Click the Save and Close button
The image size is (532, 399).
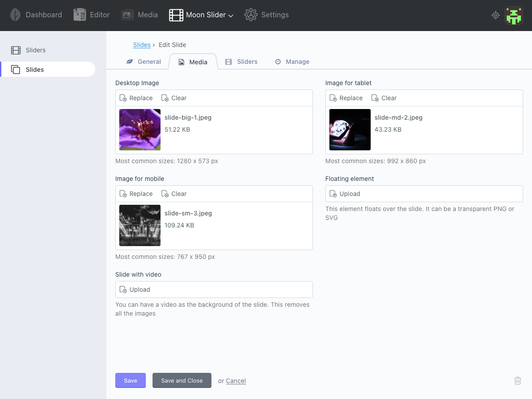182,380
